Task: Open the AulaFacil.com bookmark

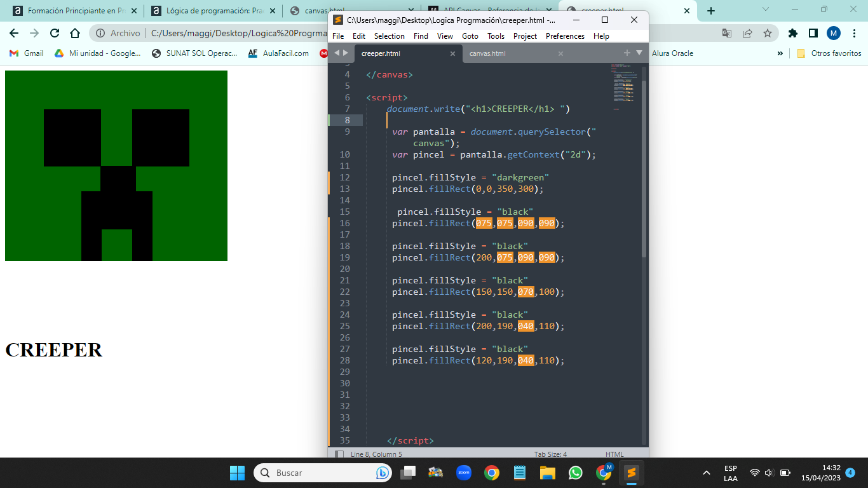Action: [x=278, y=53]
